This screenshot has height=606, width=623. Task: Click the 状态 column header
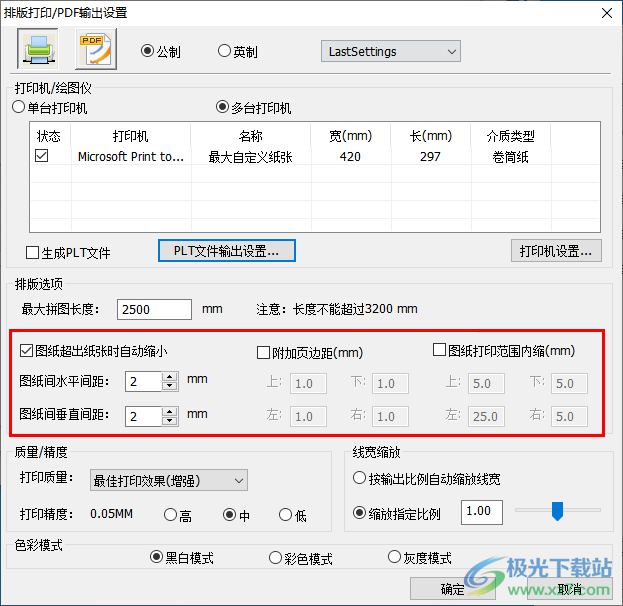48,136
